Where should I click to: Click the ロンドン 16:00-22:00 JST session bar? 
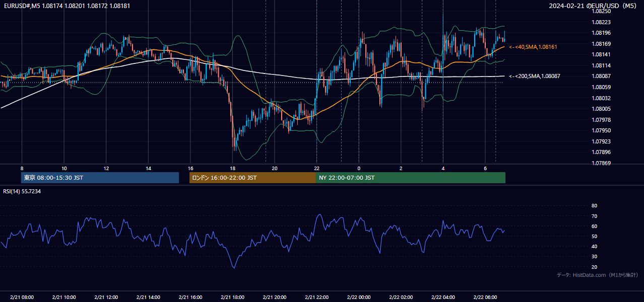pos(252,178)
